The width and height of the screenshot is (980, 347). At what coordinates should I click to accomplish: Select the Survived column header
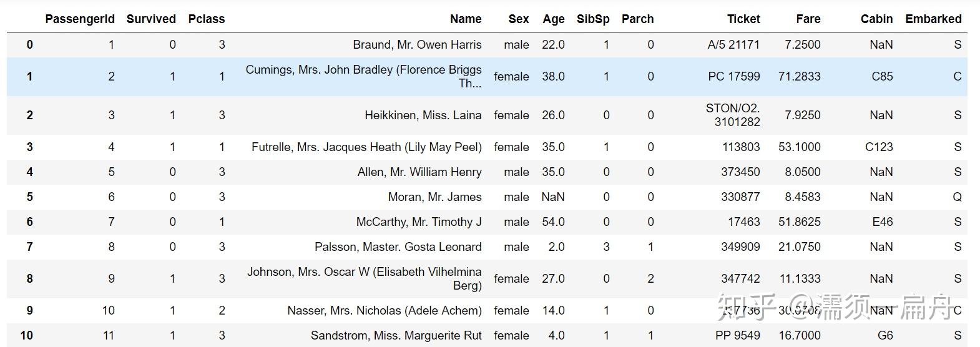[151, 19]
